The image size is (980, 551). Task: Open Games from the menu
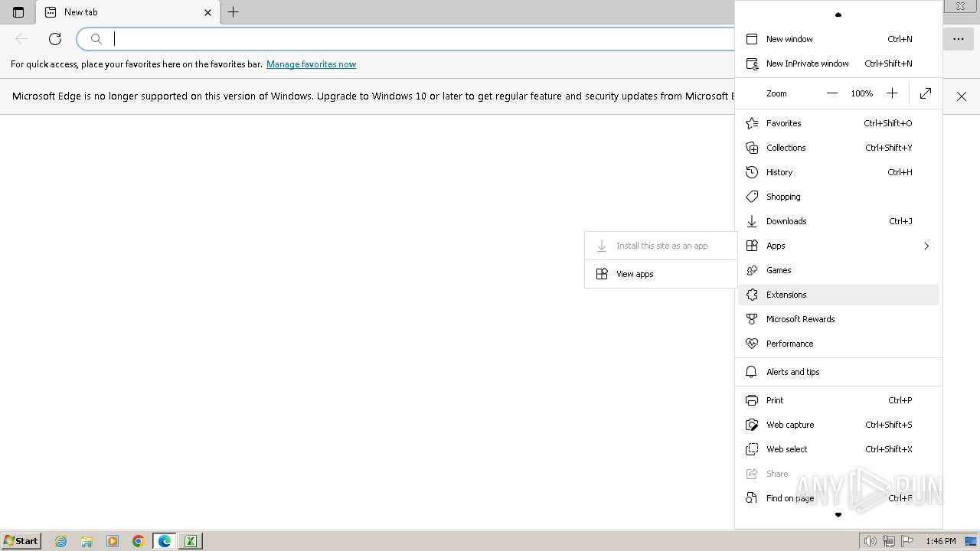pyautogui.click(x=838, y=270)
